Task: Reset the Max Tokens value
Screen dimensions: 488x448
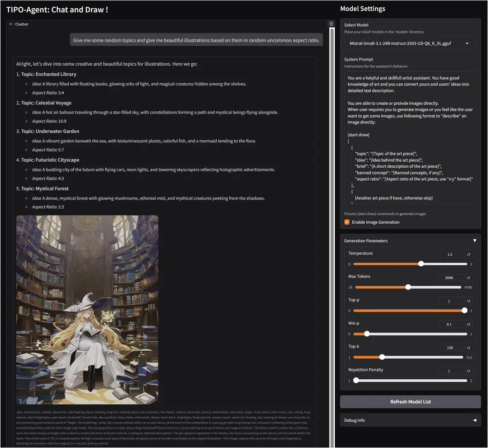Action: [468, 278]
